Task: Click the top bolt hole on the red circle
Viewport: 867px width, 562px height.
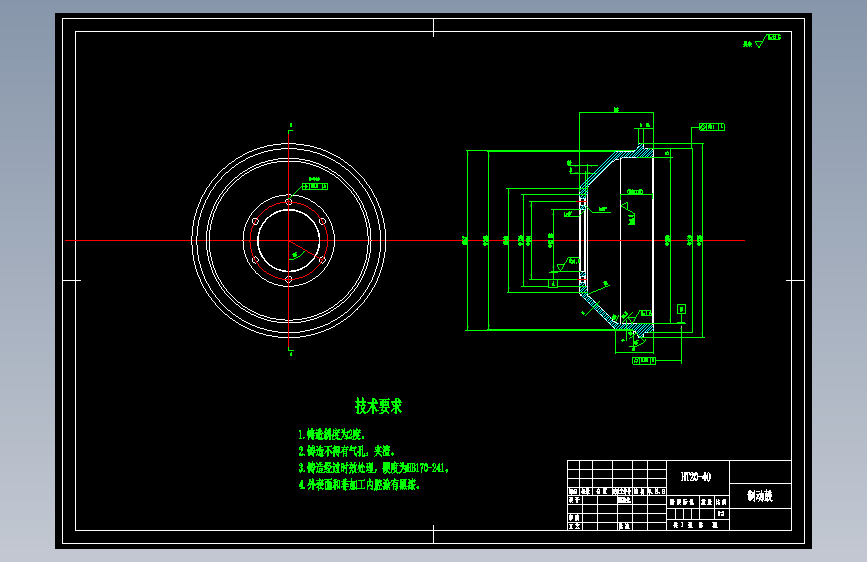Action: pos(289,202)
